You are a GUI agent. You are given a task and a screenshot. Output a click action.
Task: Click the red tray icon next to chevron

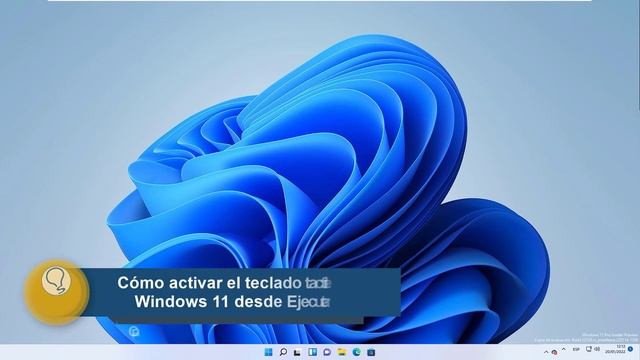[554, 352]
